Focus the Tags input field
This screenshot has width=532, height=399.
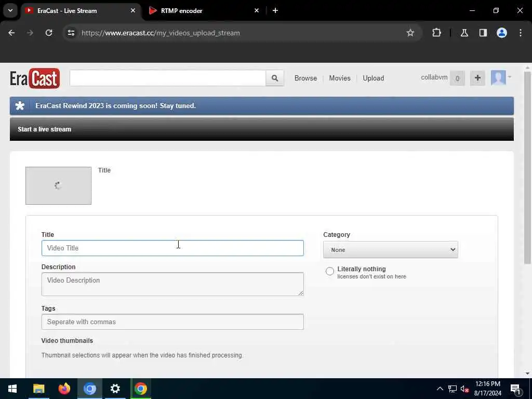(172, 322)
